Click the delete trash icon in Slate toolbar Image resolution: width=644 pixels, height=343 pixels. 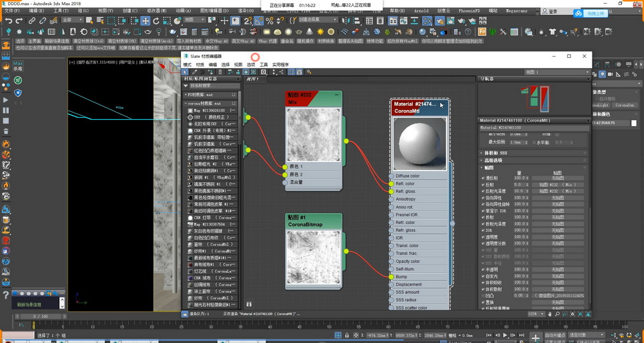pyautogui.click(x=220, y=72)
